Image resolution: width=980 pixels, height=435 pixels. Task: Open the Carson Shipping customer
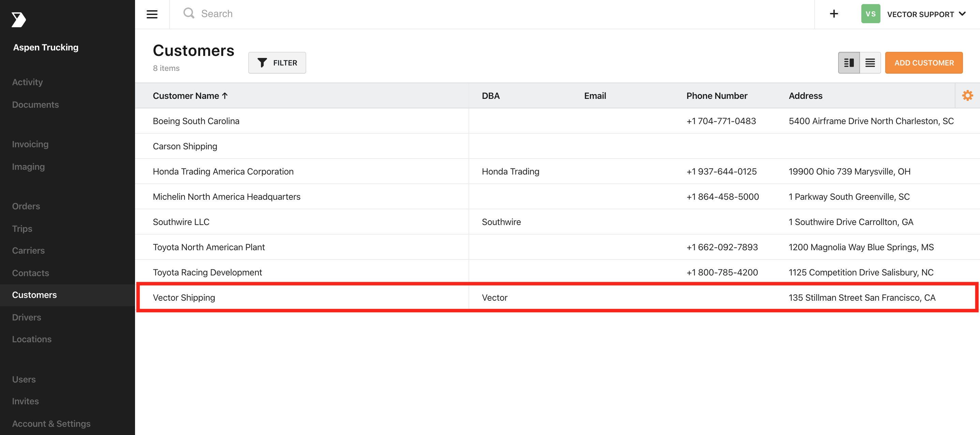(x=558, y=146)
